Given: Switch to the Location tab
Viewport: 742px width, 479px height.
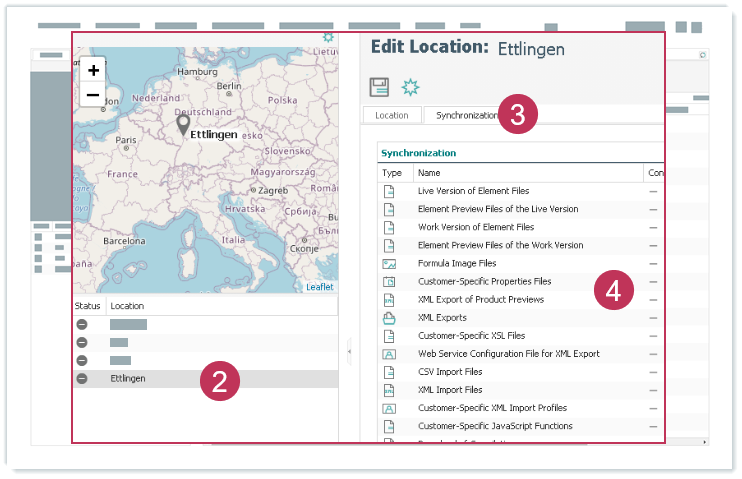Looking at the screenshot, I should (391, 115).
